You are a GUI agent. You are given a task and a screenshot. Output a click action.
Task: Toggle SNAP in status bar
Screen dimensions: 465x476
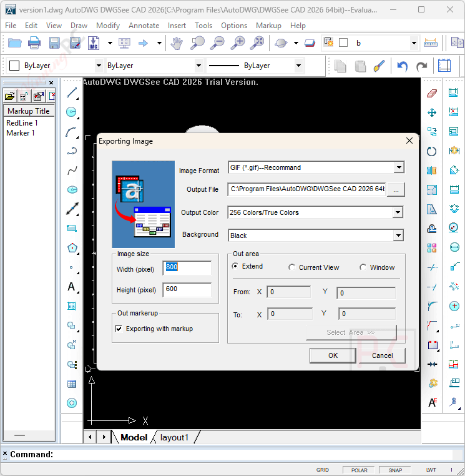(x=395, y=470)
